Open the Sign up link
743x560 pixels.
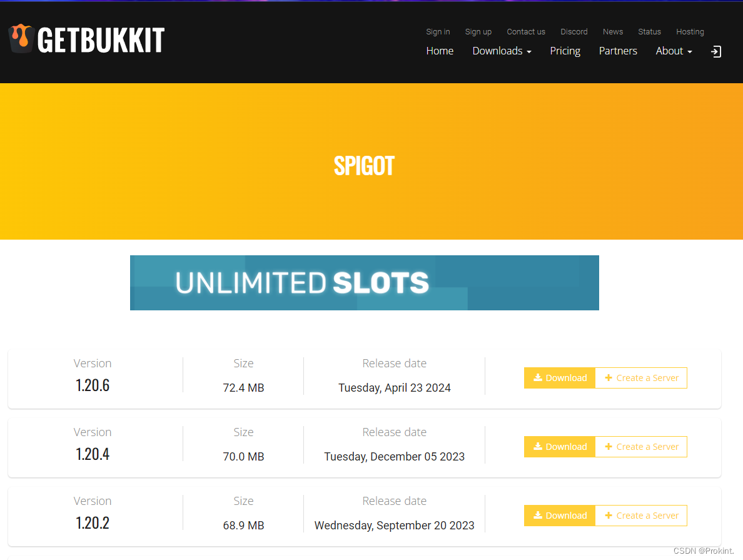pos(478,32)
